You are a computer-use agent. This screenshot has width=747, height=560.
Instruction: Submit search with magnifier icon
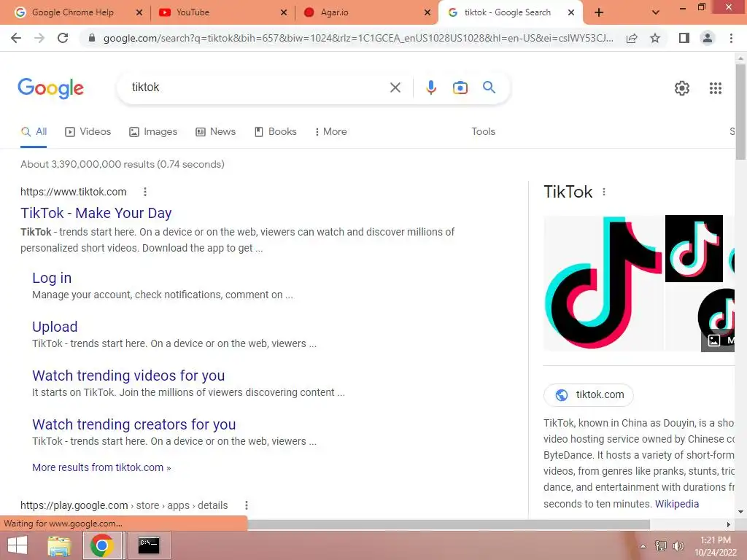pos(489,87)
